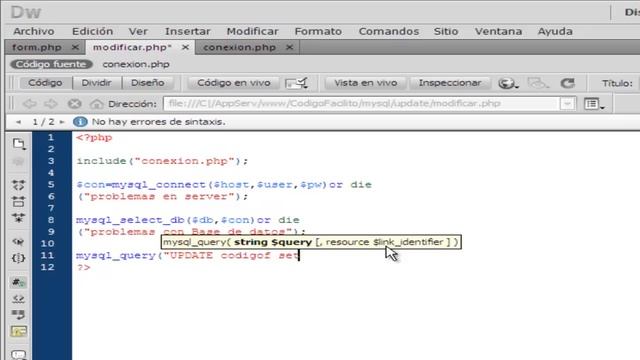Screen dimensions: 640x360
Task: Open the Modificar menu
Action: (253, 31)
